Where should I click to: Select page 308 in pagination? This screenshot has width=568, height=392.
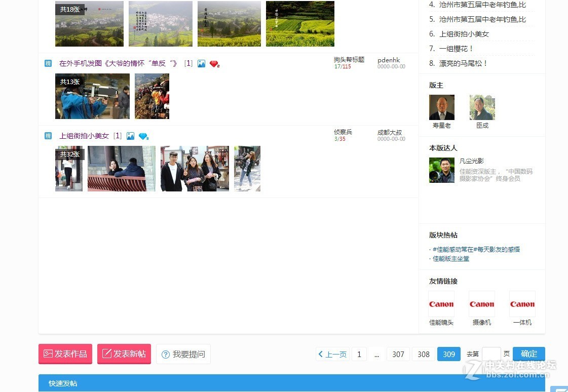click(423, 354)
